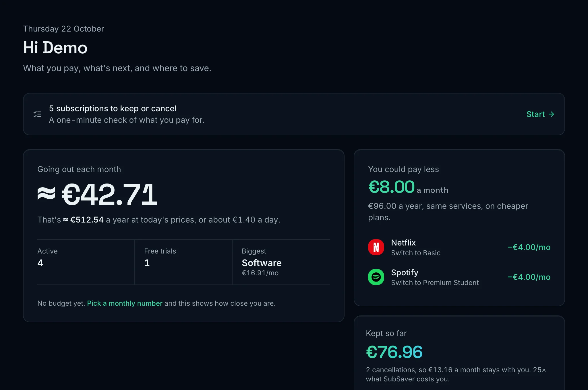
Task: Click 'Going out each month' label
Action: [79, 169]
